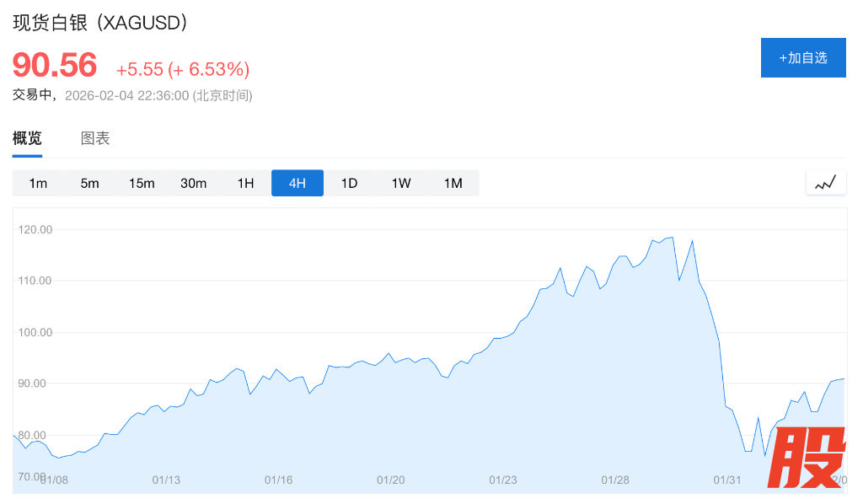The image size is (863, 504).
Task: Click the +5.55 (+6.53%) price change
Action: tap(183, 69)
